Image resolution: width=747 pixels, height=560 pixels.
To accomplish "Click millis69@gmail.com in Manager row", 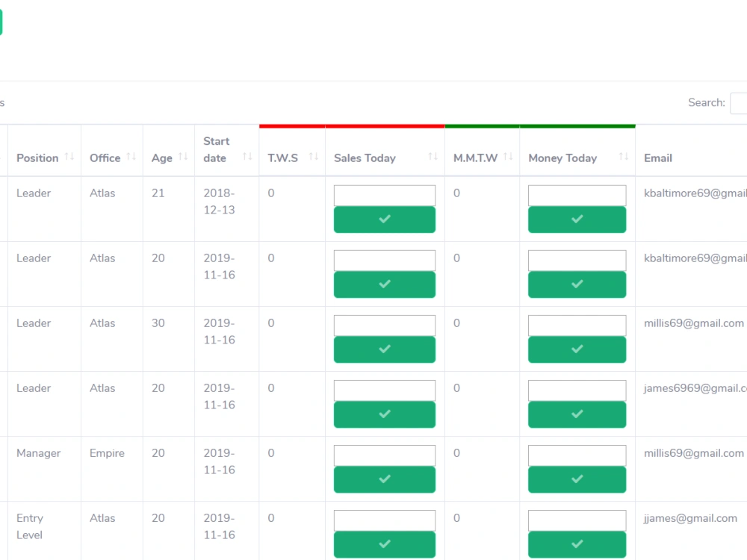I will (694, 453).
